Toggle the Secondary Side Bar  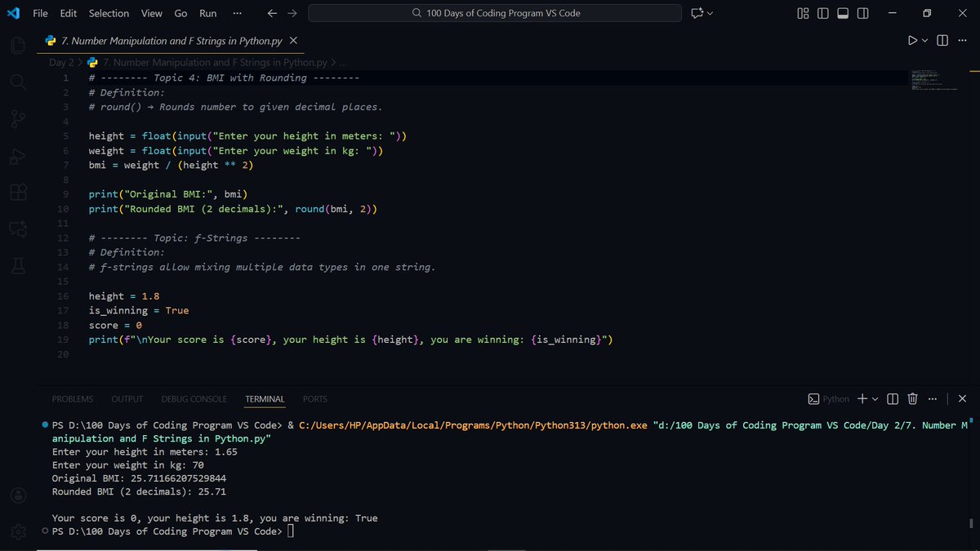point(863,13)
